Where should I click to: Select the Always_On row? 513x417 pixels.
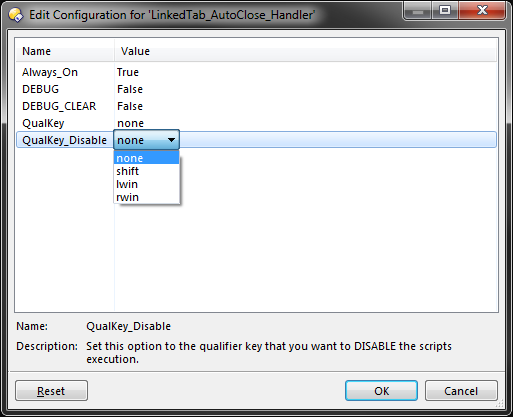(x=256, y=72)
